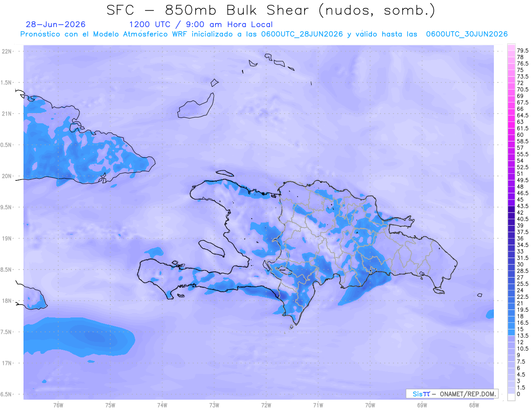Click the '60' value on the colorbar

click(520, 134)
